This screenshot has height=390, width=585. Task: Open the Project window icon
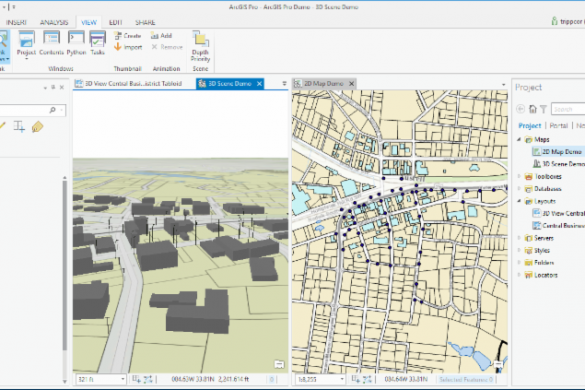tap(26, 40)
